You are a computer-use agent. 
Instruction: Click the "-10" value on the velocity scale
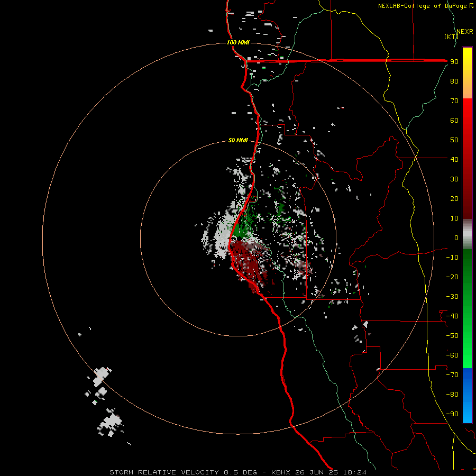click(452, 258)
